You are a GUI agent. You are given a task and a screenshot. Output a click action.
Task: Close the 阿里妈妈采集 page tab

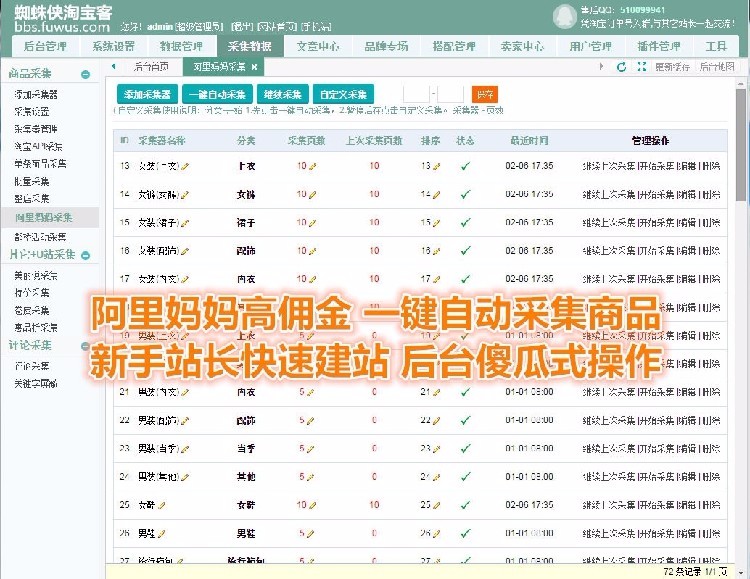(254, 67)
